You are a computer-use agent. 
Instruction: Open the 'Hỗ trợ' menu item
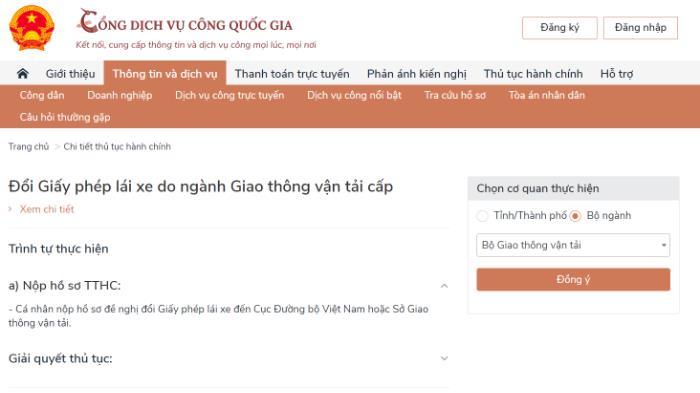point(617,74)
